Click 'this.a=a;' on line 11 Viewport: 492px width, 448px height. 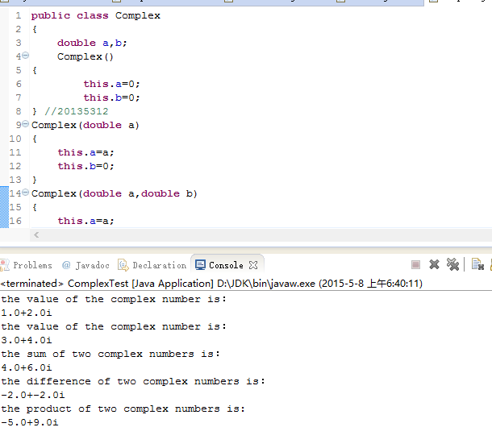(85, 152)
